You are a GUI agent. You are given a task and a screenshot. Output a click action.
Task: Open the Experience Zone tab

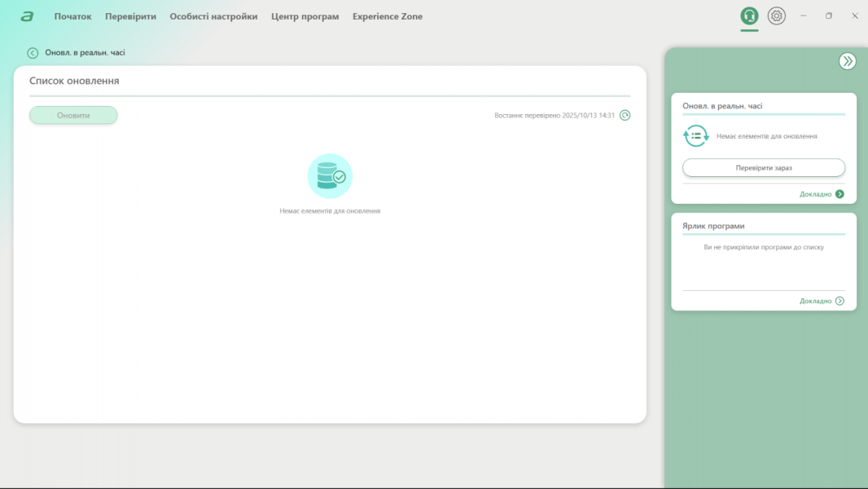point(387,16)
